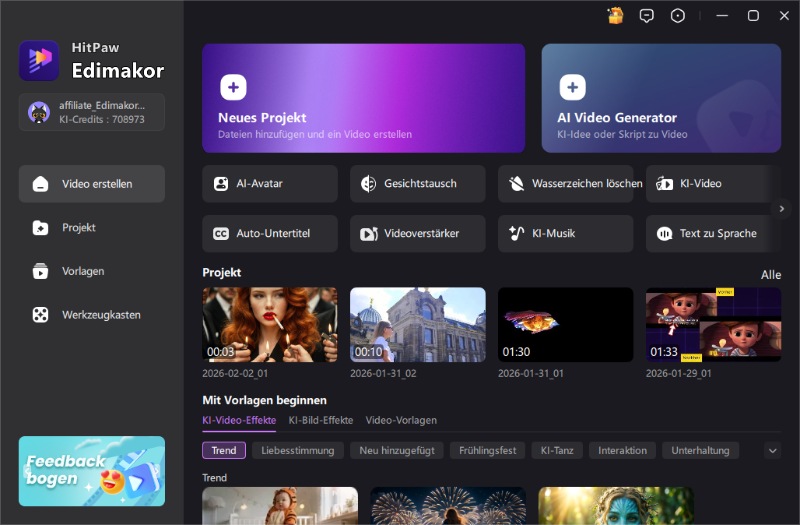800x525 pixels.
Task: Select the Frühlingsfest filter chip
Action: click(x=487, y=451)
